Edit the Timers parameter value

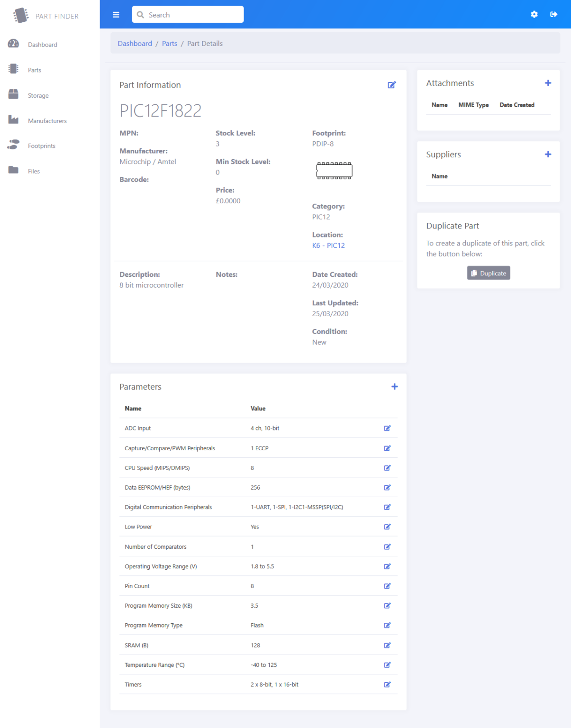388,684
